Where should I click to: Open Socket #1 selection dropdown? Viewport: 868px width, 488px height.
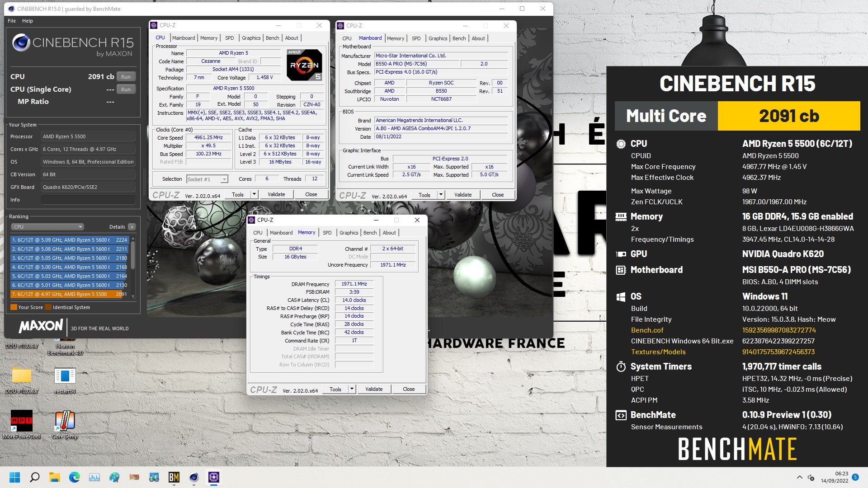(x=207, y=179)
